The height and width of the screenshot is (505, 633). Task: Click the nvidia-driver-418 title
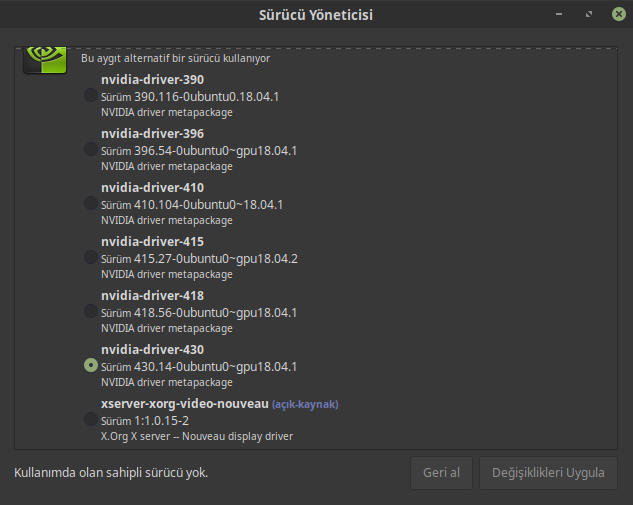pos(153,296)
